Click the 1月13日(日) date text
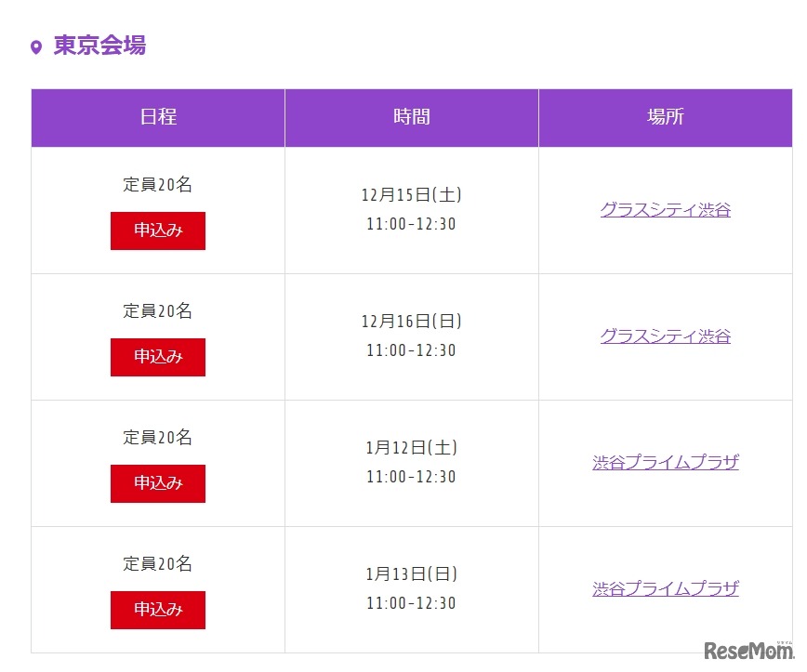The image size is (807, 672). pyautogui.click(x=412, y=574)
